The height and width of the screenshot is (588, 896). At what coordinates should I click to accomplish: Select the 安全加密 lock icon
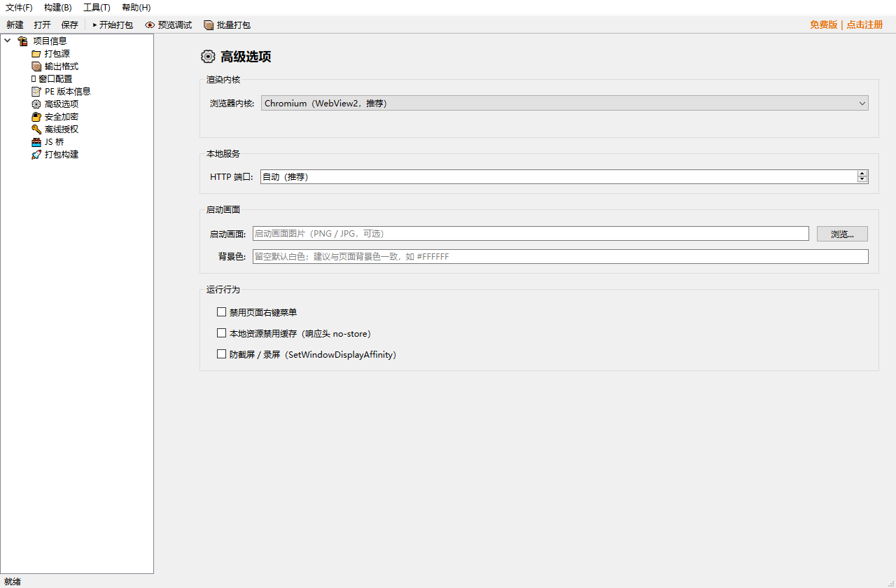(x=36, y=116)
